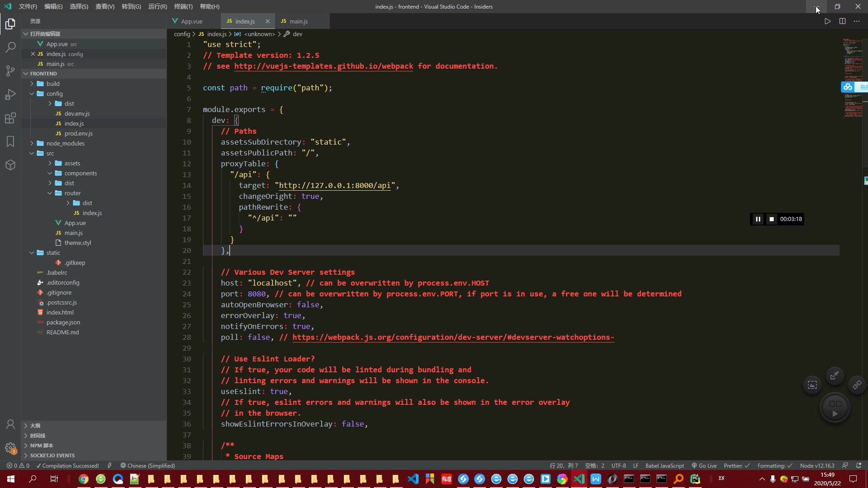Click the feedback icon in status bar
Viewport: 868px width, 488px height.
point(845,465)
